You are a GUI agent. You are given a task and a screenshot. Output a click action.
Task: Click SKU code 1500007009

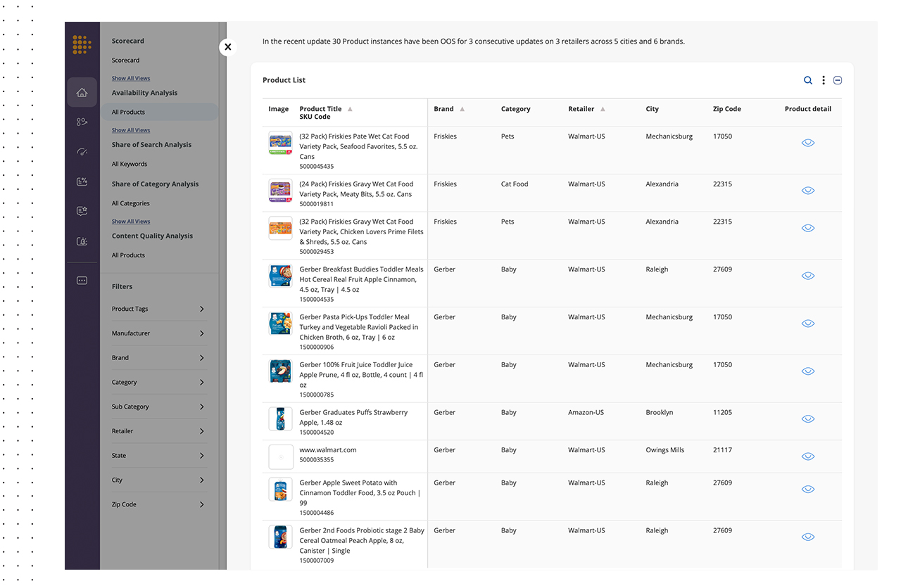[317, 561]
